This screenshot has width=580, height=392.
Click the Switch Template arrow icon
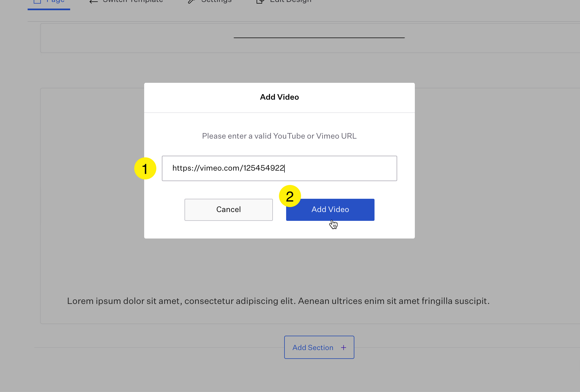pyautogui.click(x=94, y=2)
